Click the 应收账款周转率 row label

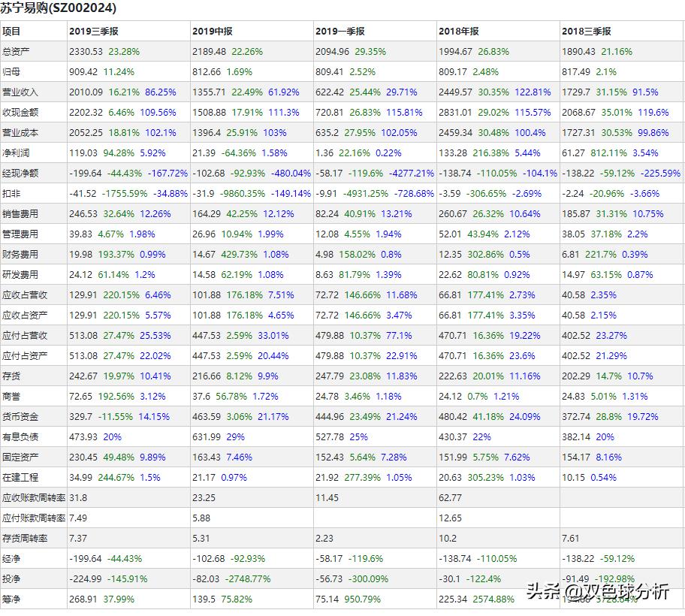34,498
